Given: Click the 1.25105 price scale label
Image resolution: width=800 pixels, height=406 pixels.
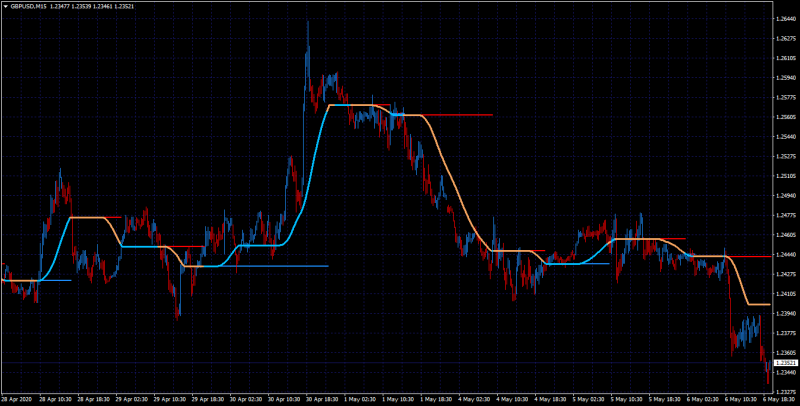Looking at the screenshot, I should point(786,176).
